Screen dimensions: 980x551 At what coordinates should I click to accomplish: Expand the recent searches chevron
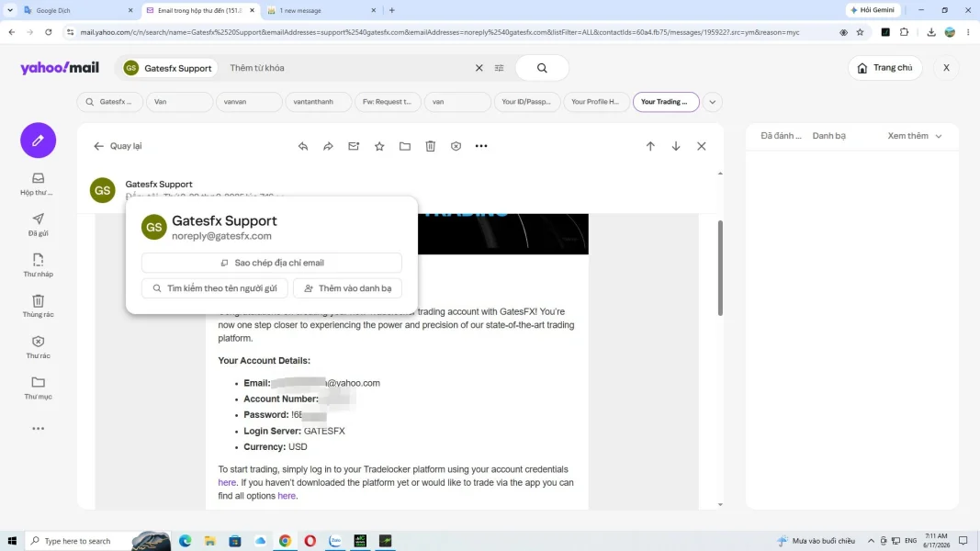pyautogui.click(x=713, y=102)
